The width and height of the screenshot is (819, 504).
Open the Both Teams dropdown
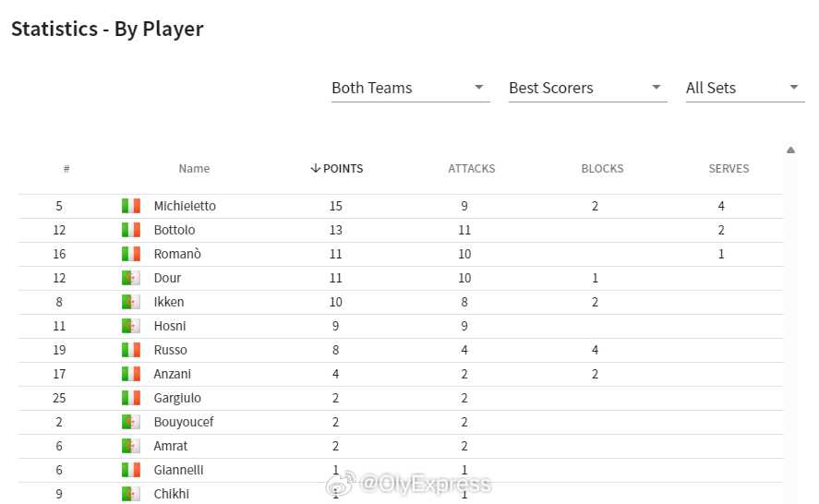[411, 88]
